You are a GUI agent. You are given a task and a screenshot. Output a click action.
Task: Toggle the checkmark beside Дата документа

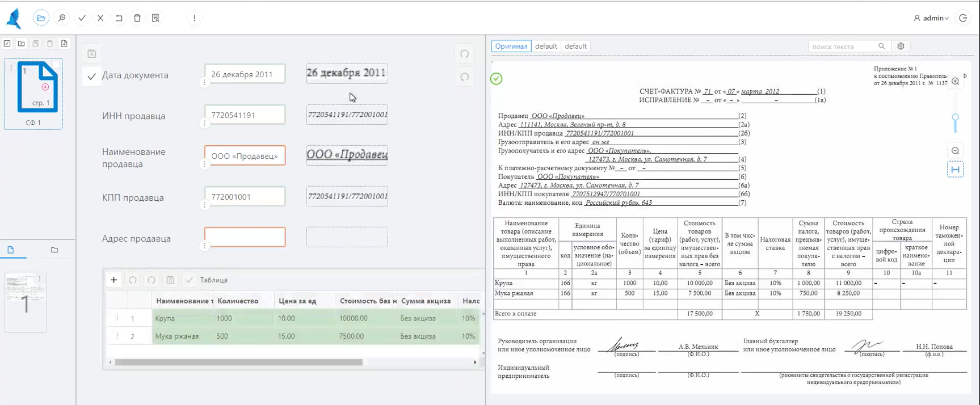(x=91, y=76)
